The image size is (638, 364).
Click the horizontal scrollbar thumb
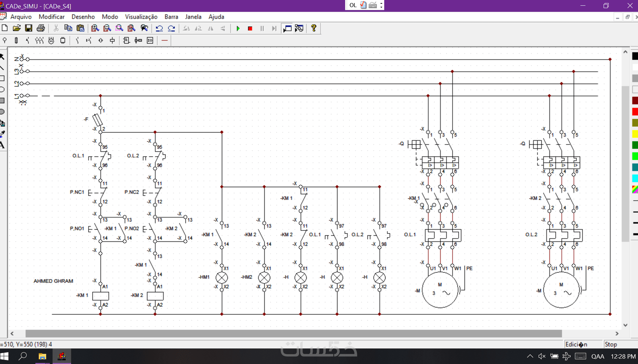tap(293, 334)
